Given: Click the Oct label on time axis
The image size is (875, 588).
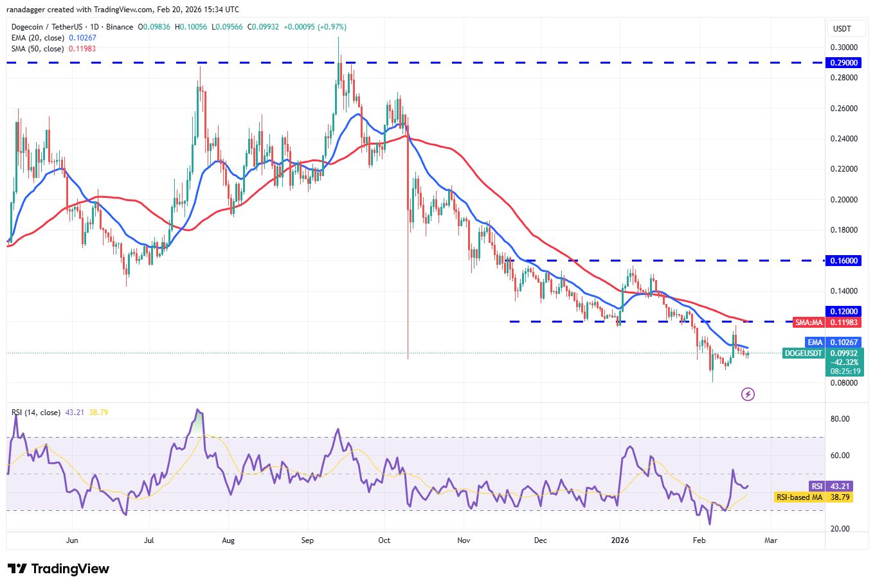Looking at the screenshot, I should (384, 540).
